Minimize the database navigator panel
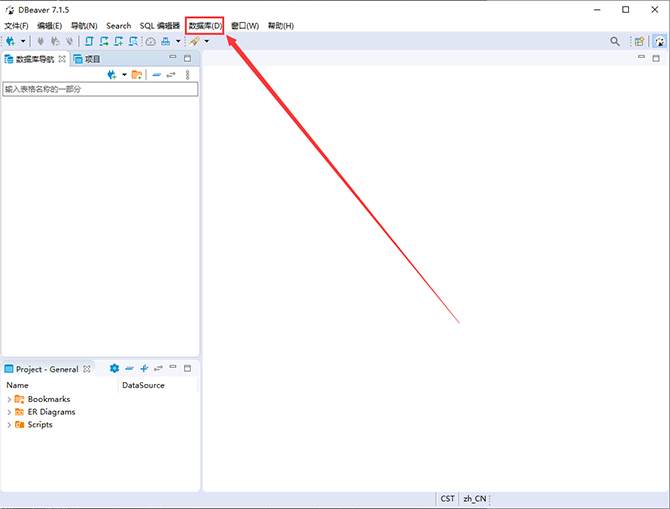 pyautogui.click(x=173, y=57)
